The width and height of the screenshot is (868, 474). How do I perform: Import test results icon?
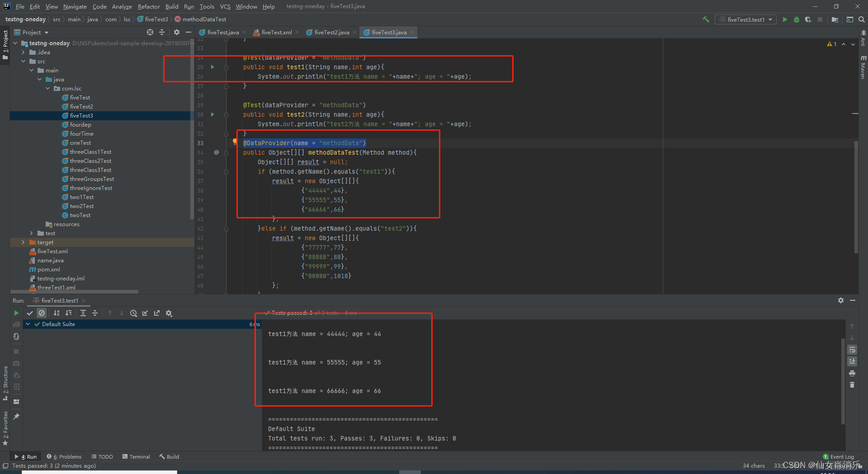[x=145, y=313]
